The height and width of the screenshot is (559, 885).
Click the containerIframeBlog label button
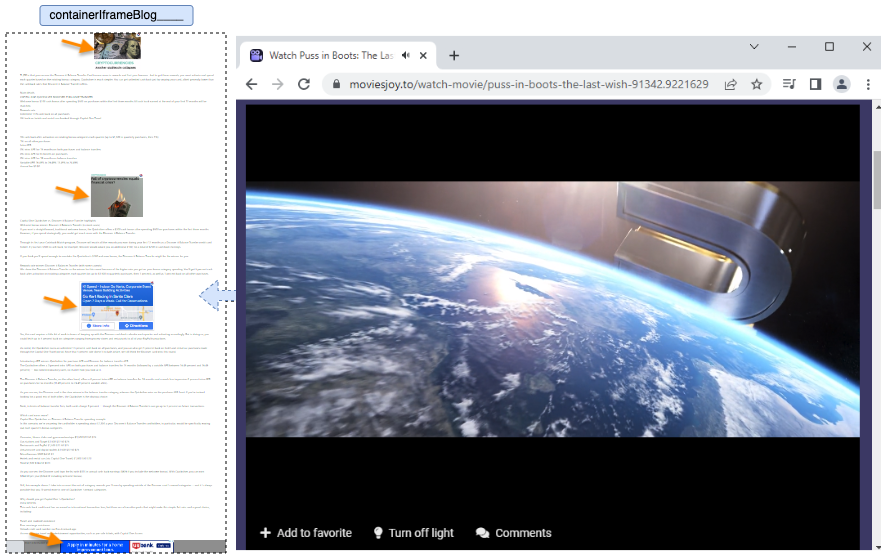(x=116, y=15)
